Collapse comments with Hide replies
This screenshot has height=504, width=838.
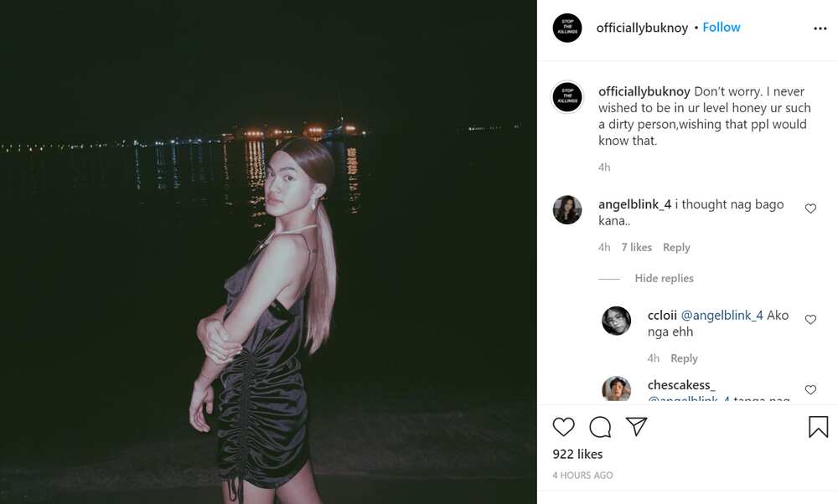(664, 278)
